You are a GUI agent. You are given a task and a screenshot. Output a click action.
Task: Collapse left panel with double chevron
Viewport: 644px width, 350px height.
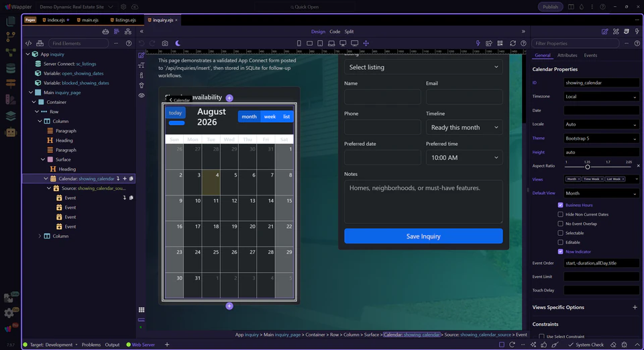point(142,32)
